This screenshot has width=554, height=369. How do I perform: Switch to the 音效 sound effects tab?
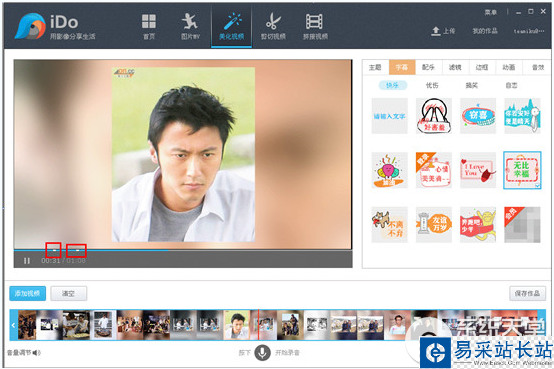click(x=538, y=67)
